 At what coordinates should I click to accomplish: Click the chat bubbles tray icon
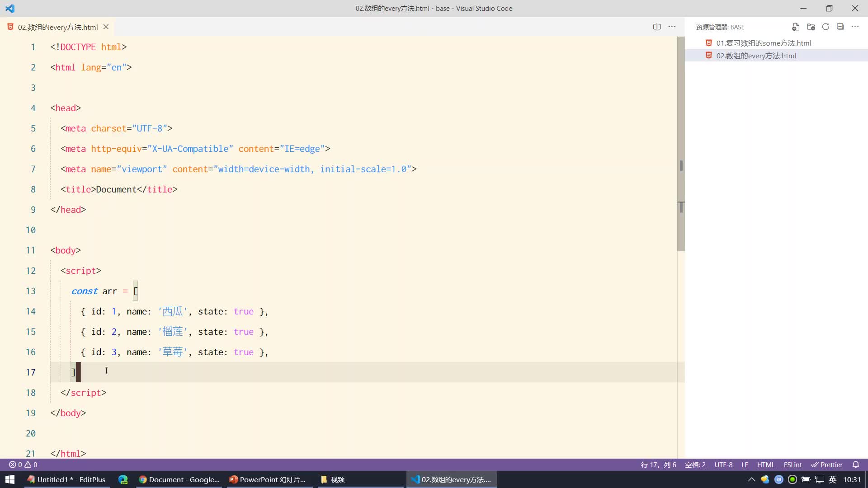[765, 479]
